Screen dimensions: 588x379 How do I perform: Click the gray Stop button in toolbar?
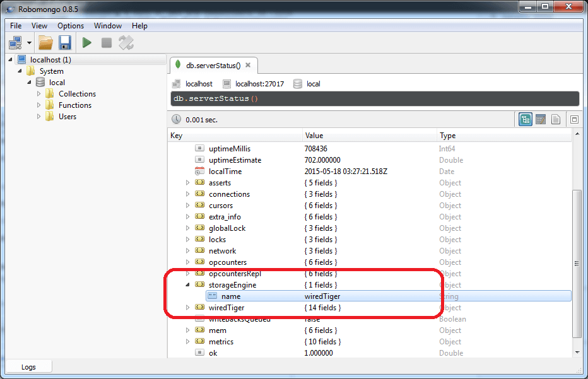(107, 43)
